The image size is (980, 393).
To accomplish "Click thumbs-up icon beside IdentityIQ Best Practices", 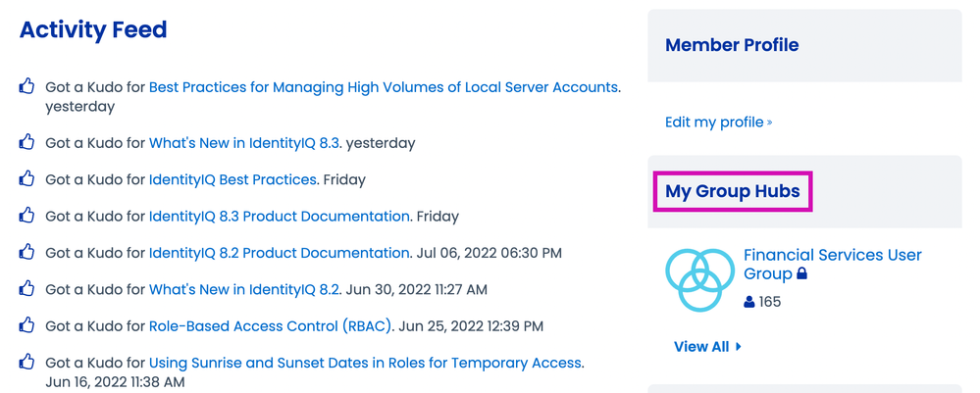I will (x=27, y=179).
